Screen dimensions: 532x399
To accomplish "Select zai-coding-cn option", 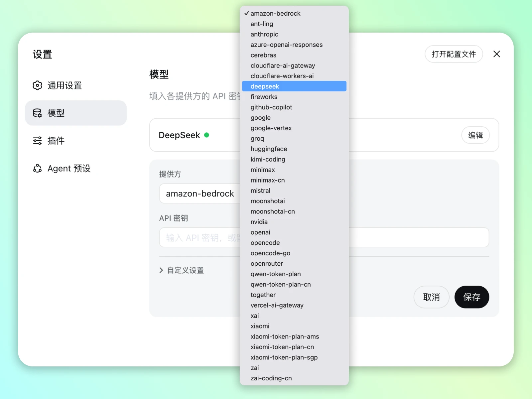I will coord(294,378).
